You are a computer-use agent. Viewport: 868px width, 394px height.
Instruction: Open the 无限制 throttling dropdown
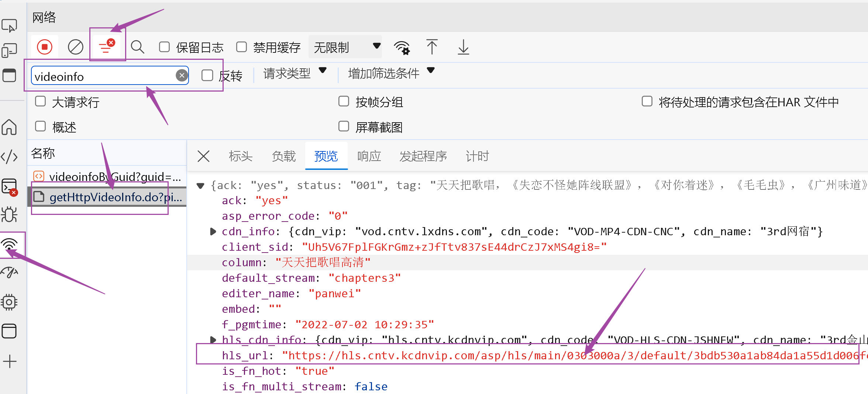pyautogui.click(x=345, y=47)
